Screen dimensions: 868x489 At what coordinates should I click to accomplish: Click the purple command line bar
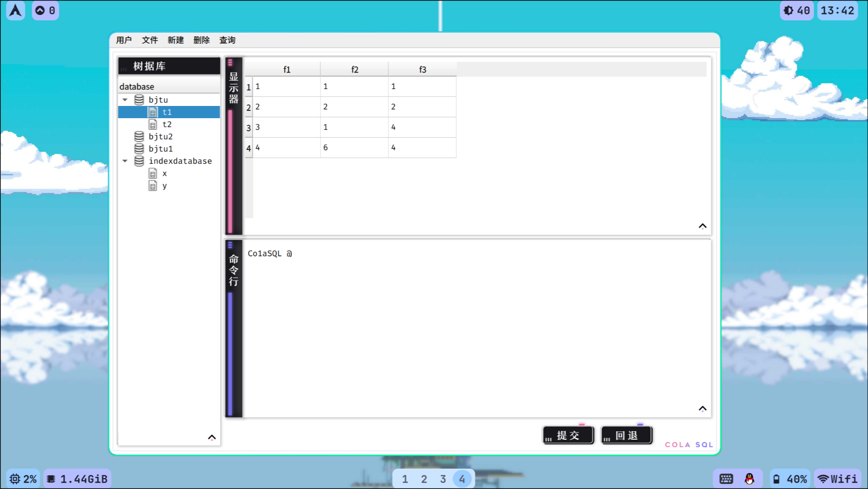click(230, 354)
